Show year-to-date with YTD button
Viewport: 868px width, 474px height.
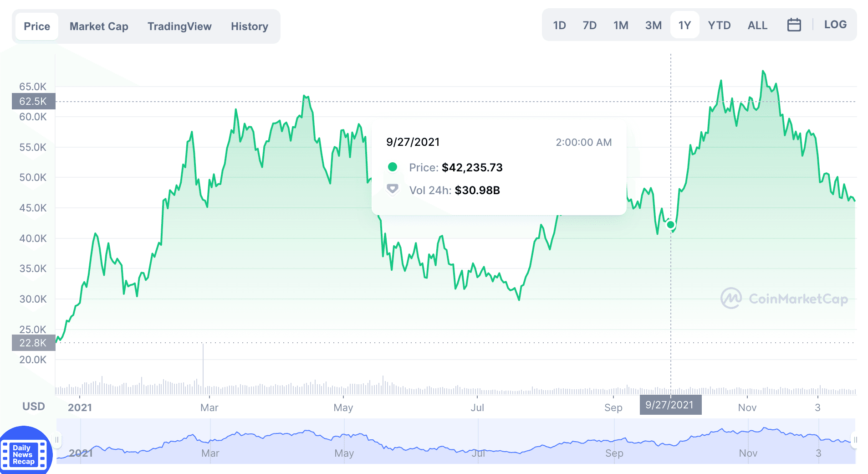click(719, 26)
